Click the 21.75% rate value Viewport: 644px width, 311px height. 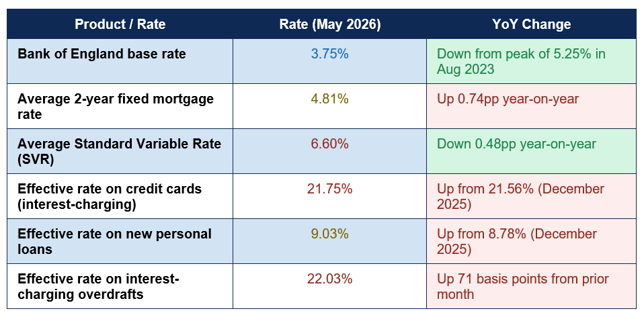click(x=330, y=189)
